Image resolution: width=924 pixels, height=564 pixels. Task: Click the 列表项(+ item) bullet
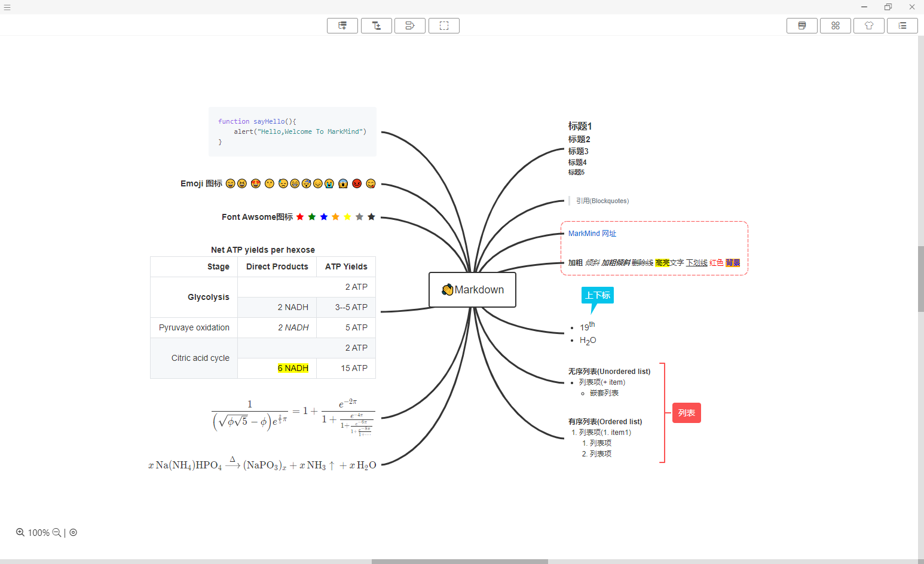602,382
